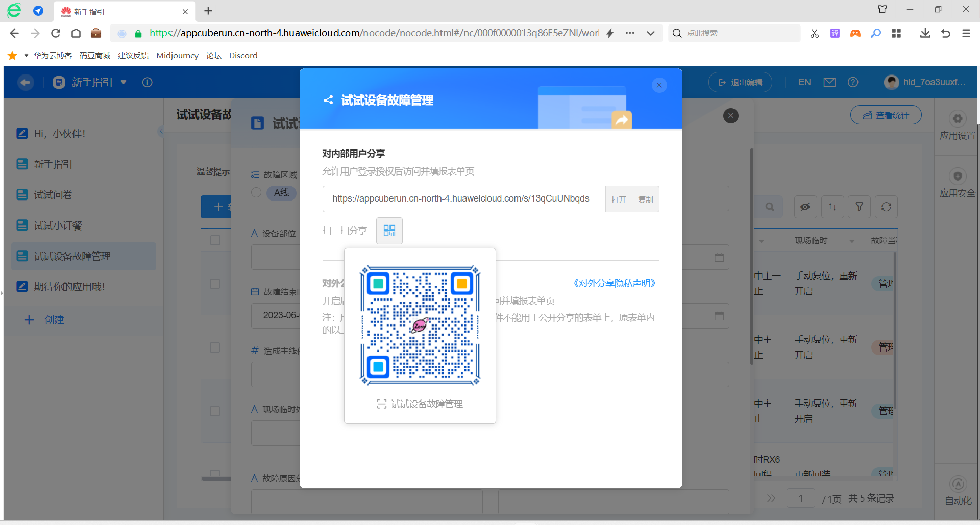980x525 pixels.
Task: Open Hi, 小伙伴! in the sidebar
Action: point(84,134)
